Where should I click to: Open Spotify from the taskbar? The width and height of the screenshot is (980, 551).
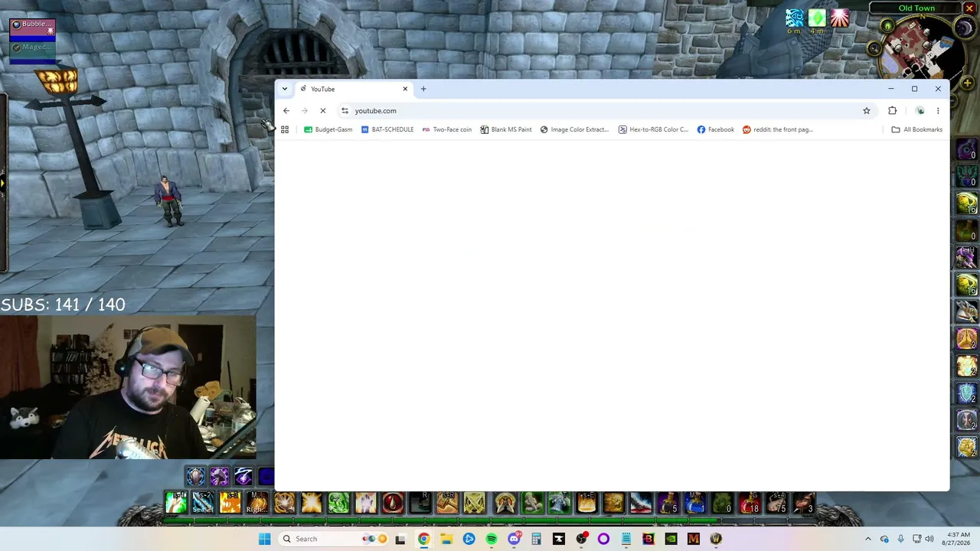tap(492, 539)
